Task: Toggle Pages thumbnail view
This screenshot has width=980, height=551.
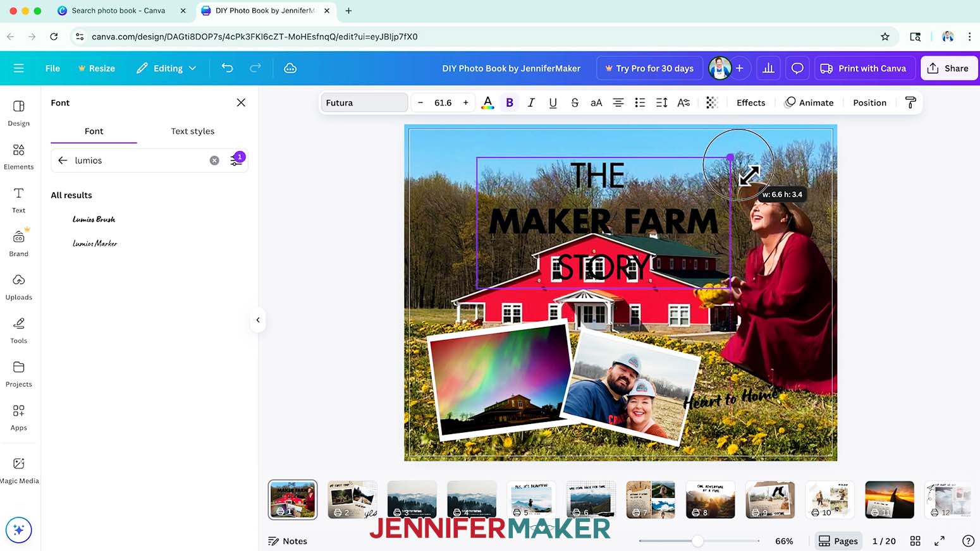Action: (838, 541)
